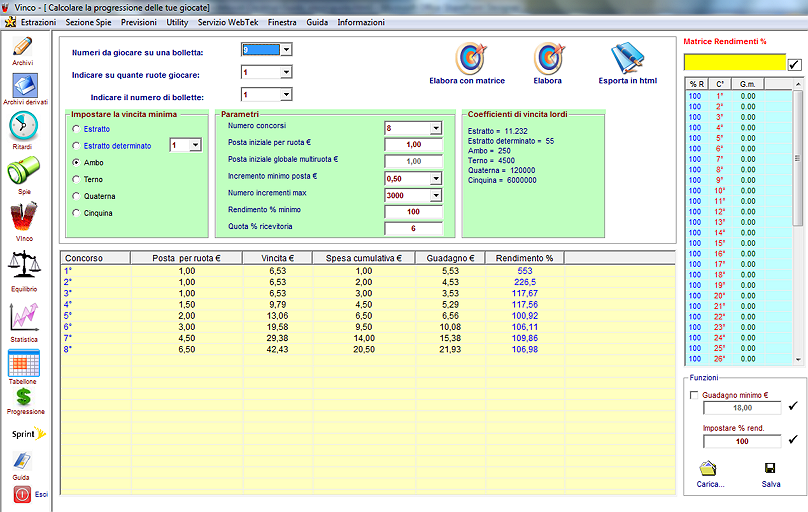Viewport: 808px width, 512px height.
Task: Open the Numero concorsi dropdown
Action: 436,128
